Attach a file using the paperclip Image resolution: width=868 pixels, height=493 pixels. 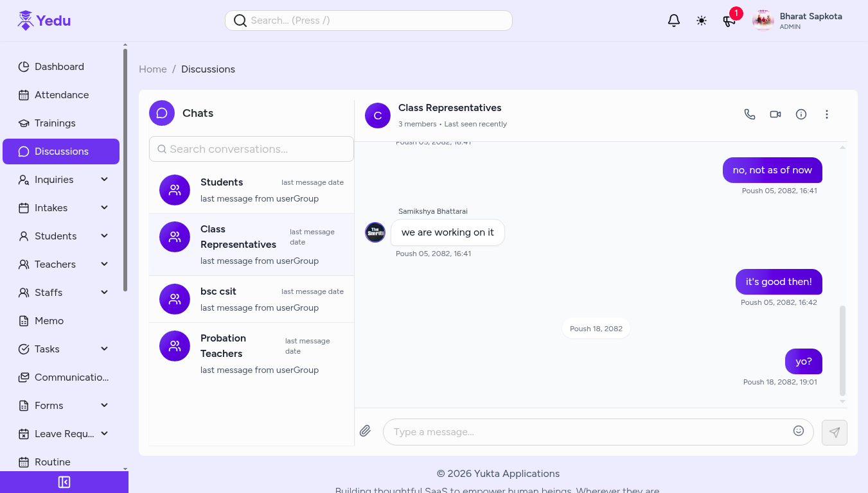(x=365, y=431)
